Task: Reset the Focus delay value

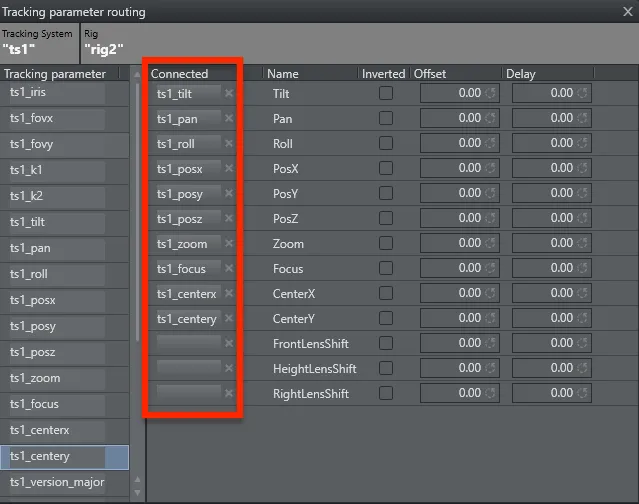Action: [582, 268]
